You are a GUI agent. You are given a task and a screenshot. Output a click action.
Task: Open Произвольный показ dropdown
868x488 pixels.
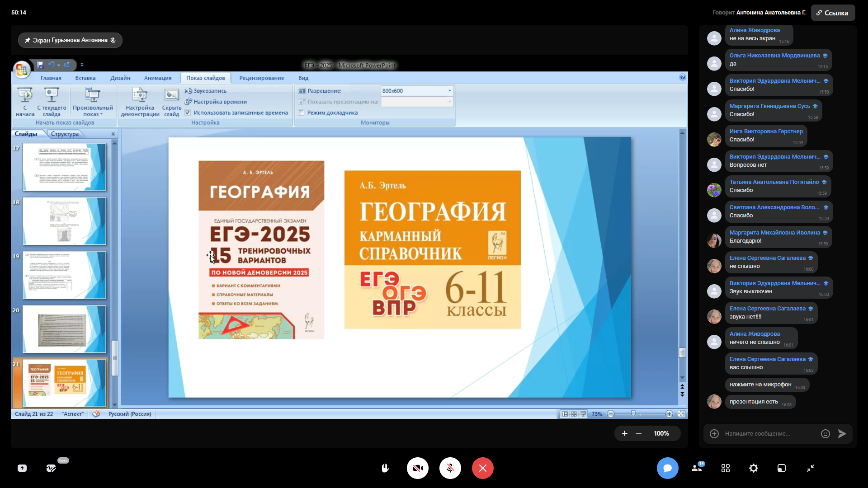point(93,102)
